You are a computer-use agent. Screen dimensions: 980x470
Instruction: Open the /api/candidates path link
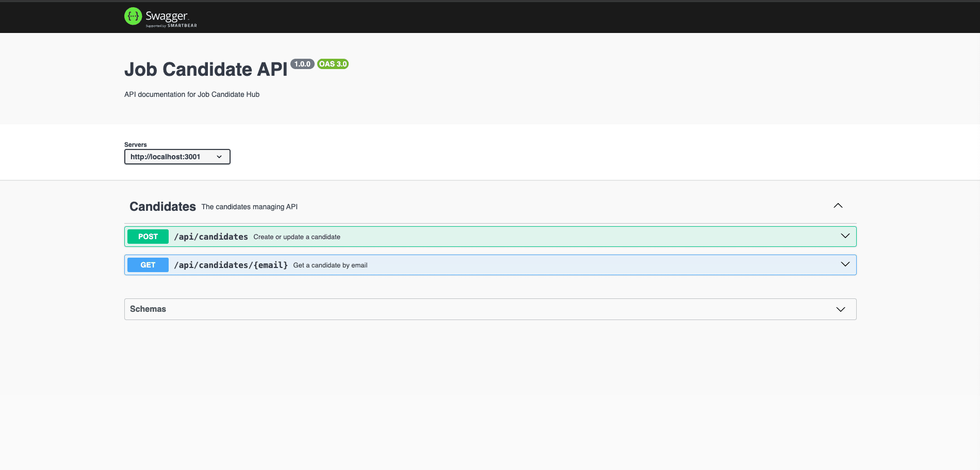[211, 237]
